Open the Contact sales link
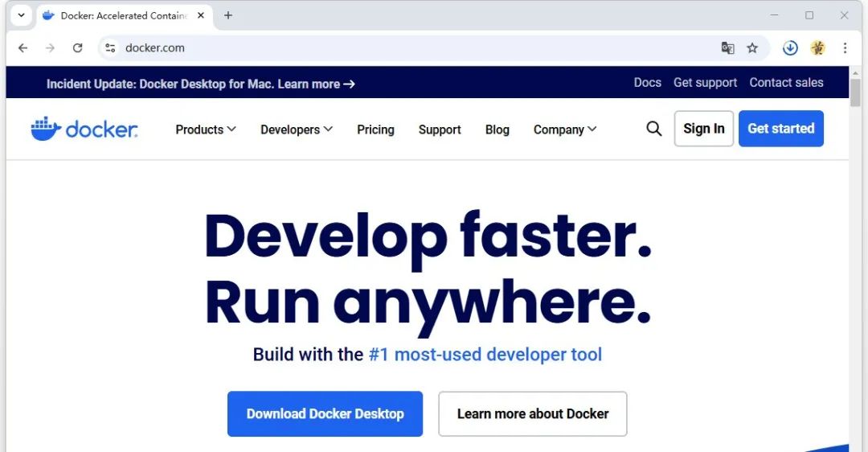The image size is (868, 452). [786, 83]
